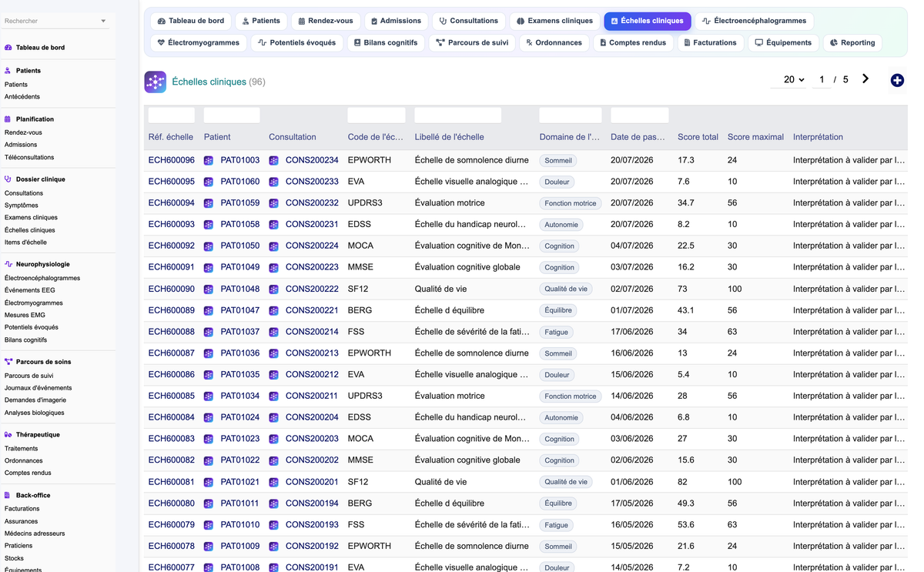Click the Réf. échelle filter field

point(172,115)
